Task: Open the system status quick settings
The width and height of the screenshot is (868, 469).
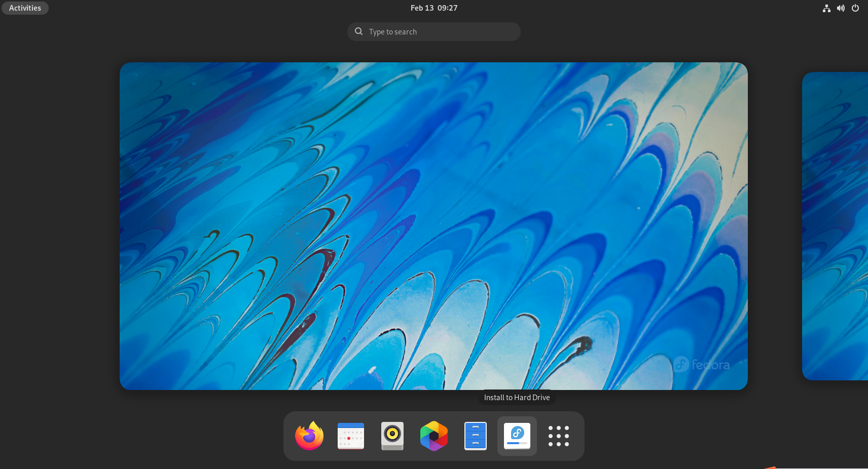Action: (841, 8)
